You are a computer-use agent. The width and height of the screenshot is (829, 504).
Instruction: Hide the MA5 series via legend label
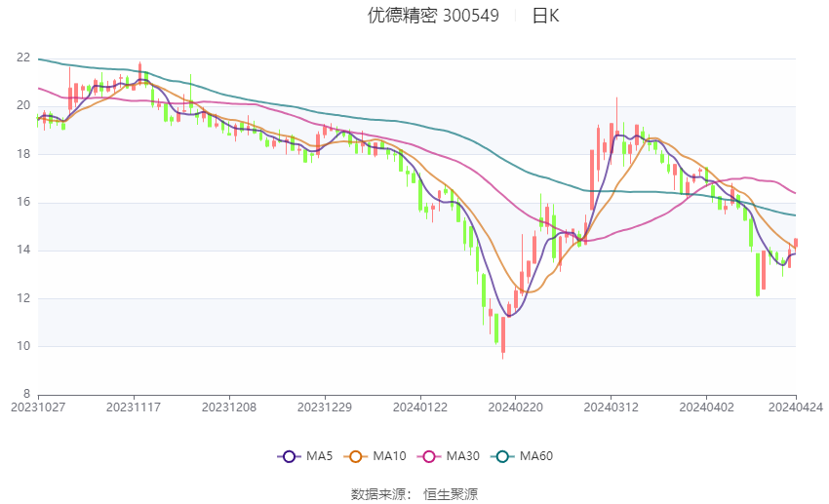[x=319, y=456]
